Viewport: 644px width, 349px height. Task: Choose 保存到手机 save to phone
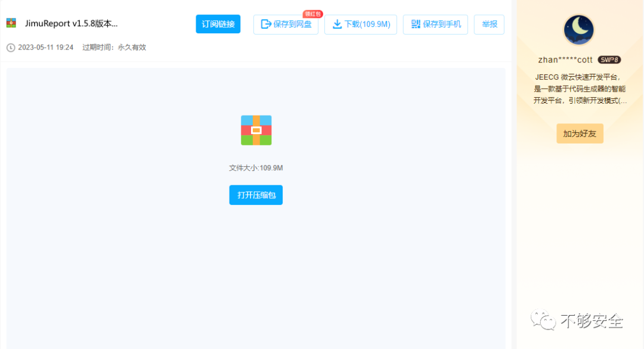click(x=435, y=24)
